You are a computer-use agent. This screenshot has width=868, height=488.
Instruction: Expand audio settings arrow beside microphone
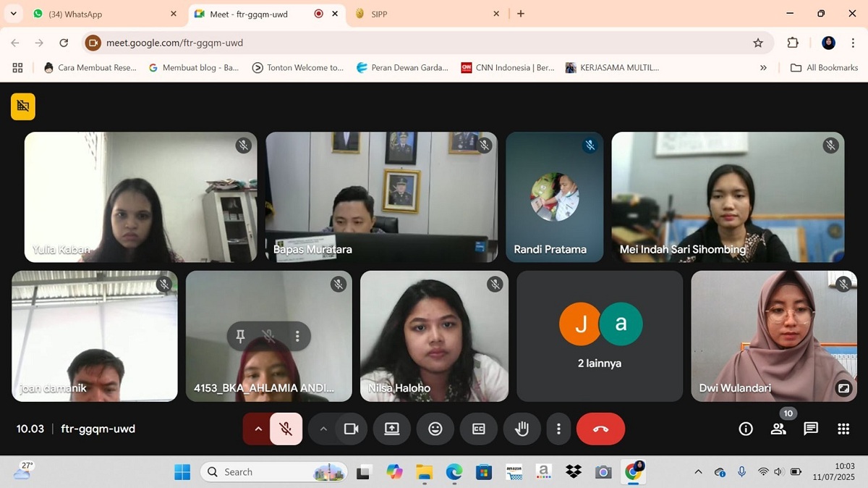coord(258,429)
